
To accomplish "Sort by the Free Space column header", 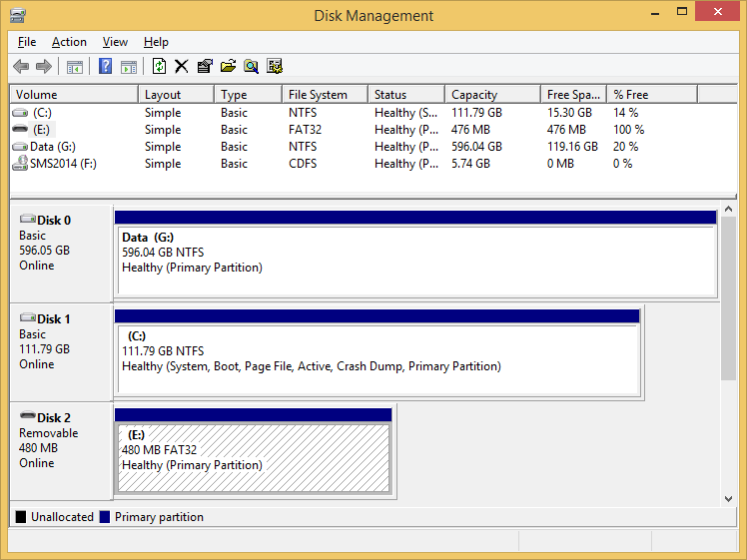I will pyautogui.click(x=573, y=94).
